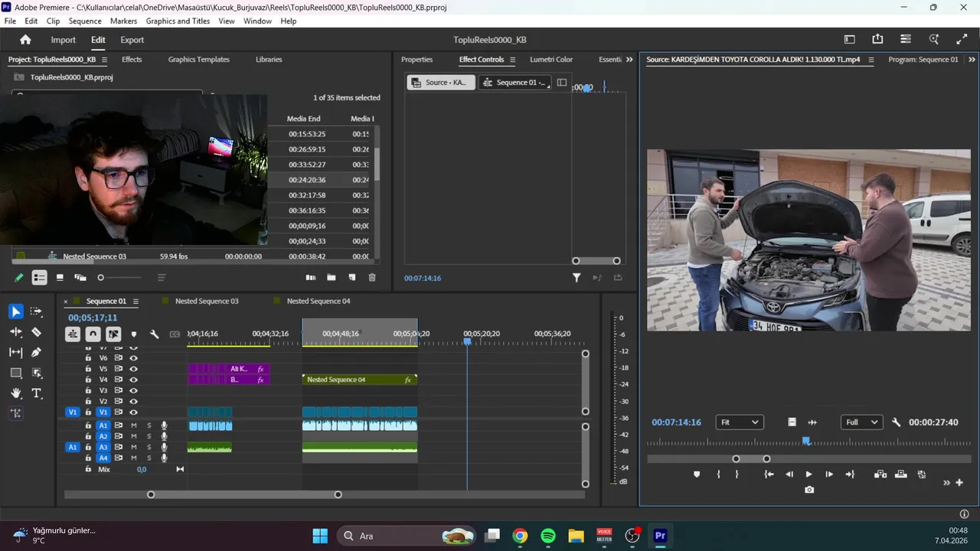Toggle nest-or-individual clips insert mode
980x551 pixels.
[x=73, y=334]
